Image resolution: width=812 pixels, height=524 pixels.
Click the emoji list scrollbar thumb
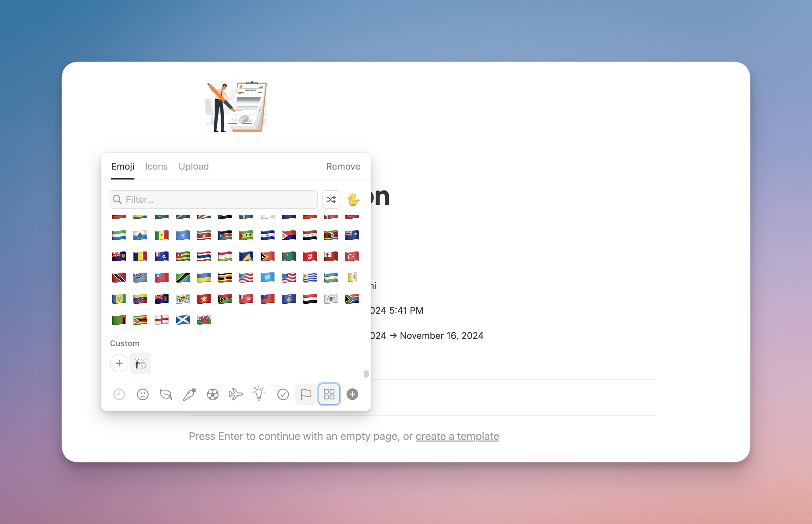(x=366, y=374)
